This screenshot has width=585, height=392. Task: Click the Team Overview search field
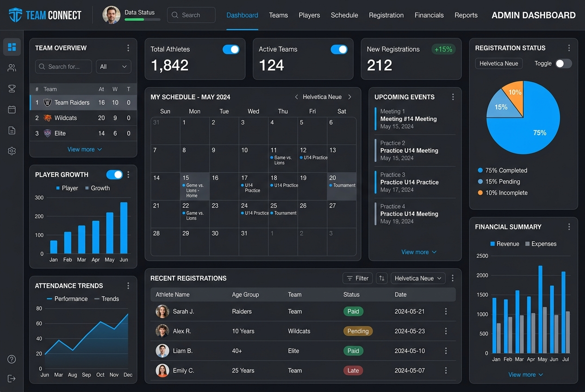point(63,67)
